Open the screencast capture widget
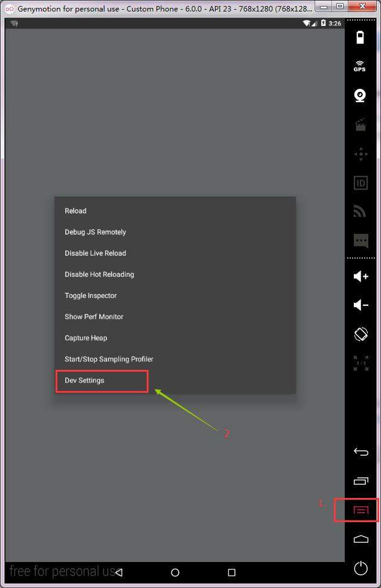This screenshot has width=381, height=588. point(360,124)
